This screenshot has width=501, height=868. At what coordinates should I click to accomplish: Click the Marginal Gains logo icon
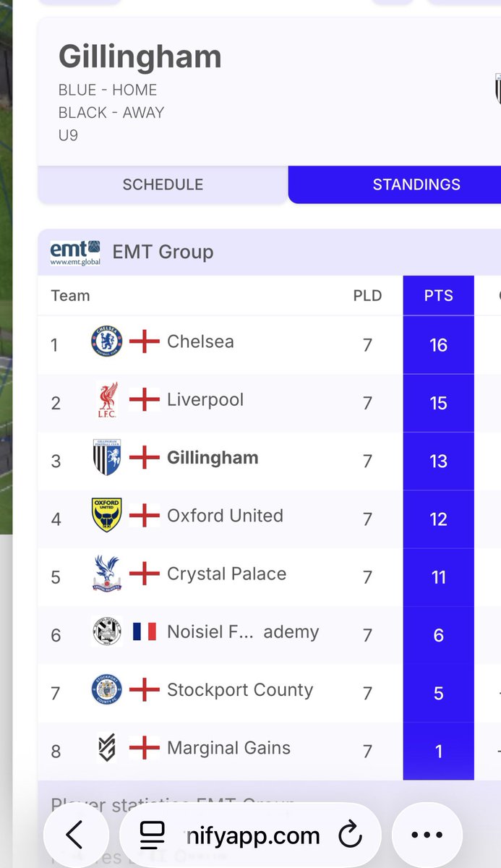coord(107,748)
